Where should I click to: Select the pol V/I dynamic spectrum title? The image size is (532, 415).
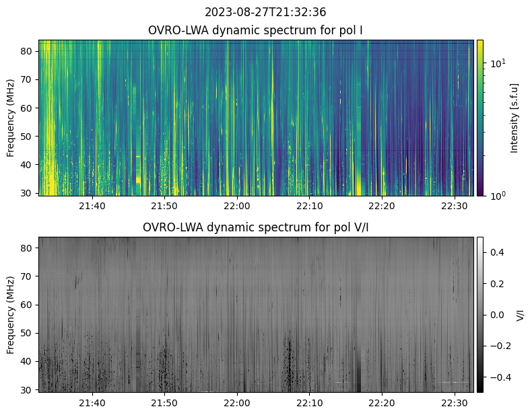(255, 227)
